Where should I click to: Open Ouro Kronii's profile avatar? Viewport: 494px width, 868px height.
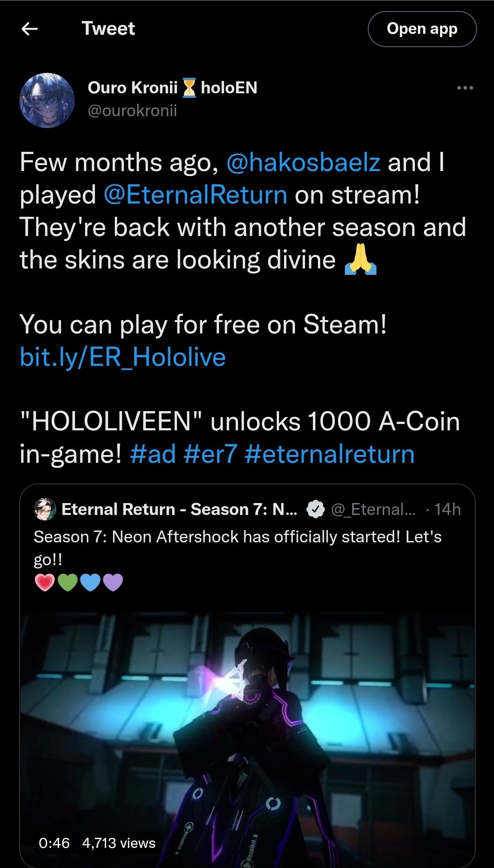click(47, 100)
